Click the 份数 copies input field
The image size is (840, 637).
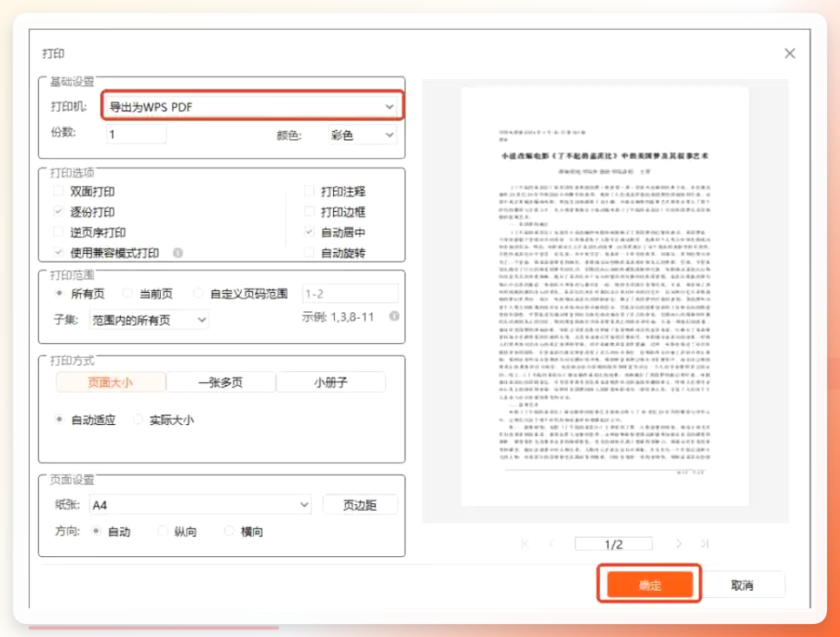[x=136, y=135]
